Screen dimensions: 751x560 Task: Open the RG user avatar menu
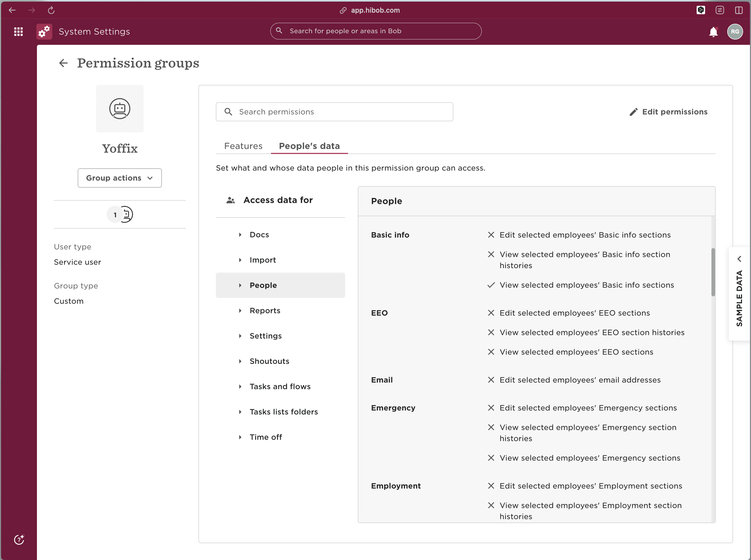click(735, 32)
